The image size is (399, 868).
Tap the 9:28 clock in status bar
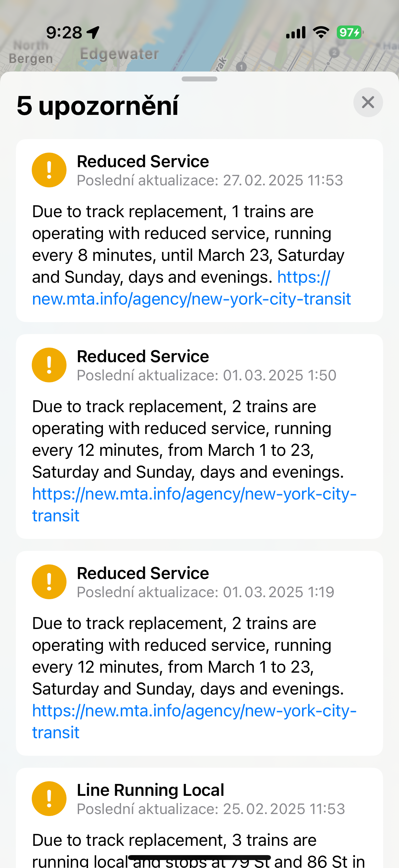click(x=64, y=32)
